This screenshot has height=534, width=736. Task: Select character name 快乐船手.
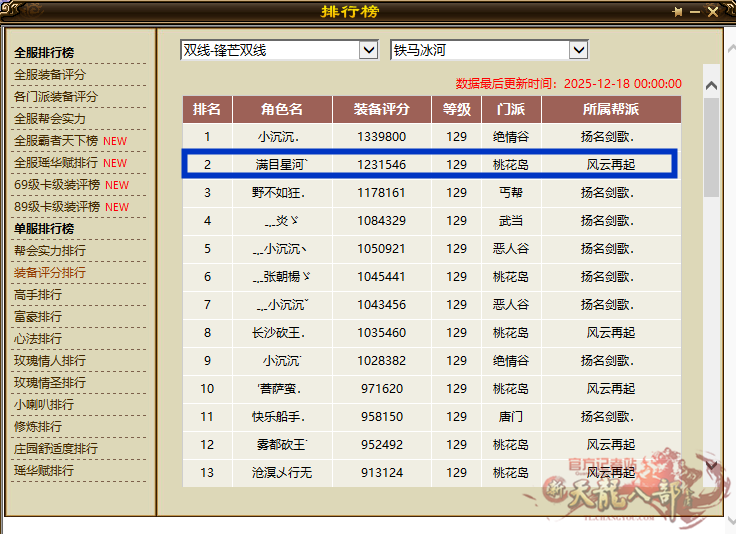pos(278,417)
